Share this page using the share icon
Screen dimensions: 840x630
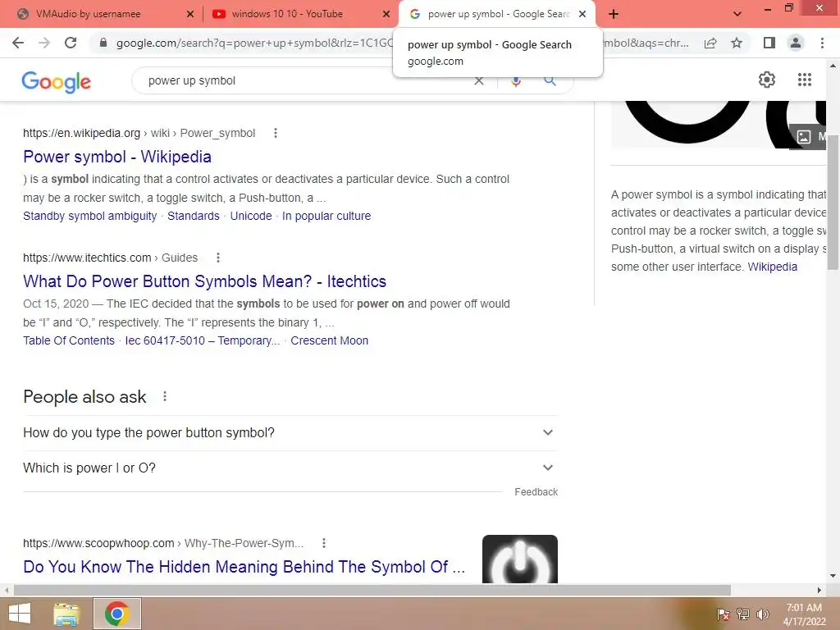[710, 43]
